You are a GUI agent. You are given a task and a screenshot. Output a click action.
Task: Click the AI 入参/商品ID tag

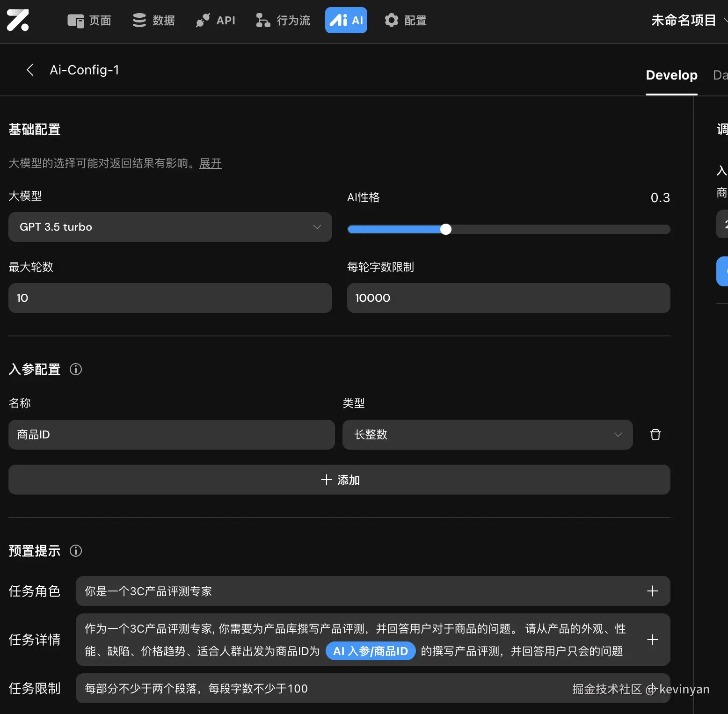tap(371, 651)
